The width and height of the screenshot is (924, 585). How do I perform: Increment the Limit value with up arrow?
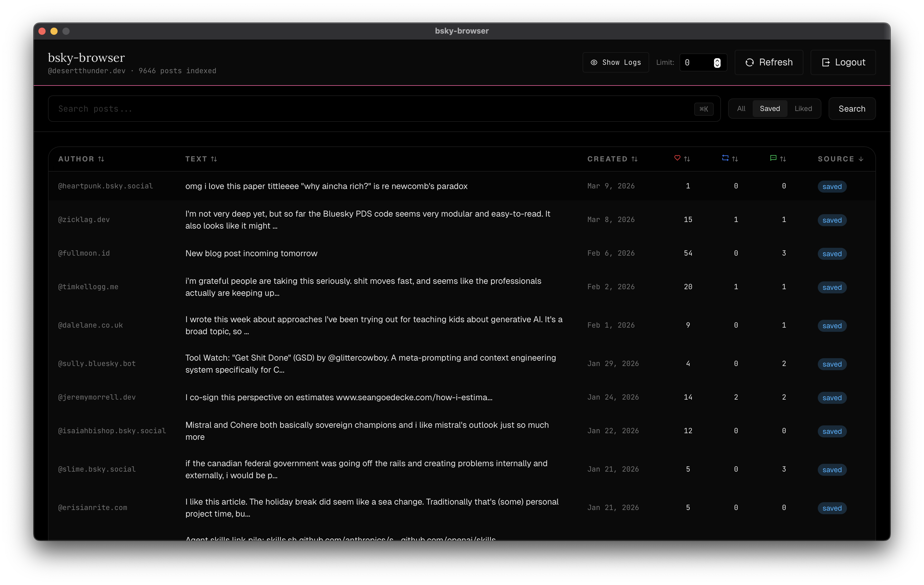718,59
